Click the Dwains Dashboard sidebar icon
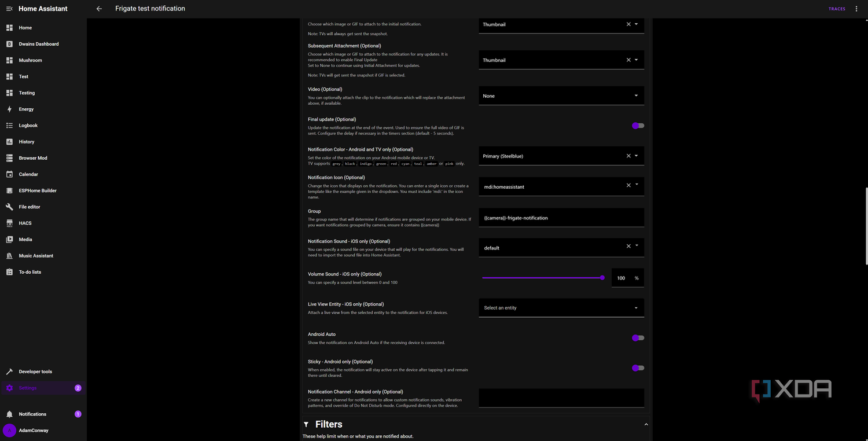This screenshot has height=441, width=868. [9, 44]
